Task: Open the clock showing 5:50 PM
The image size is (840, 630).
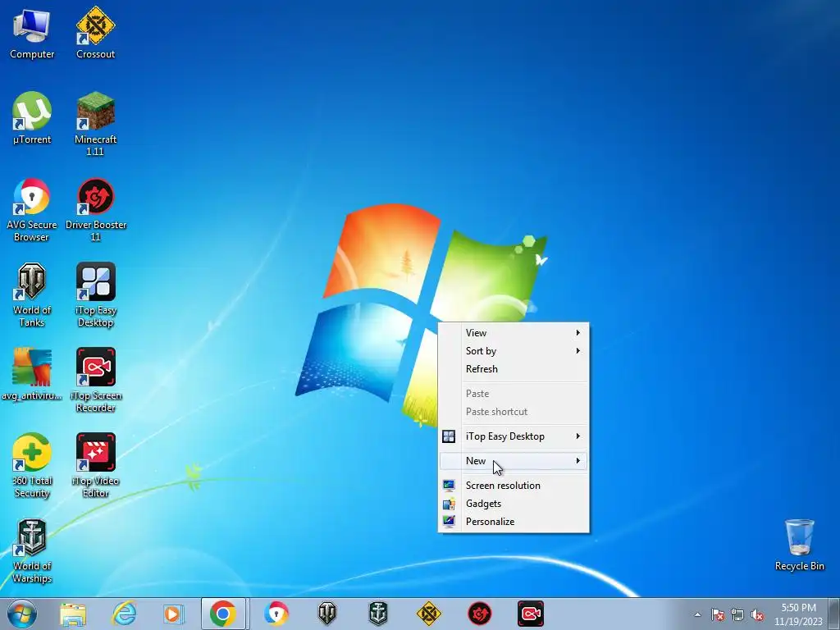Action: coord(798,614)
